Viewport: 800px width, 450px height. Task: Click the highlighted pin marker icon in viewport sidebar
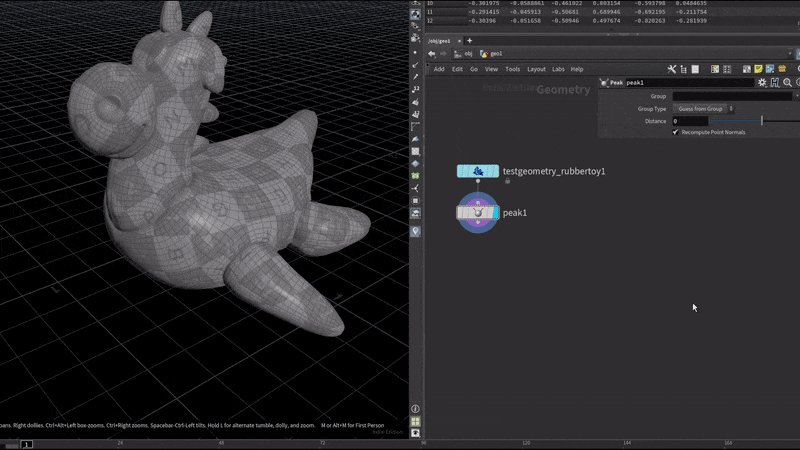pyautogui.click(x=415, y=231)
